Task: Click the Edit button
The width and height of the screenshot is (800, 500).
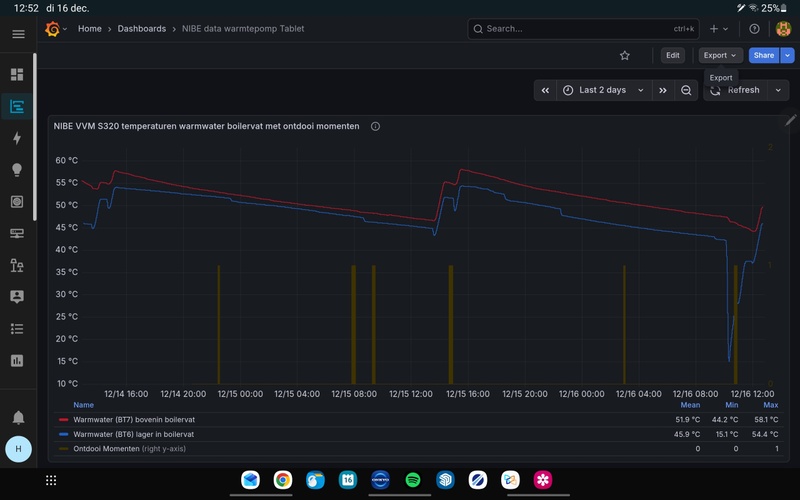Action: click(672, 56)
